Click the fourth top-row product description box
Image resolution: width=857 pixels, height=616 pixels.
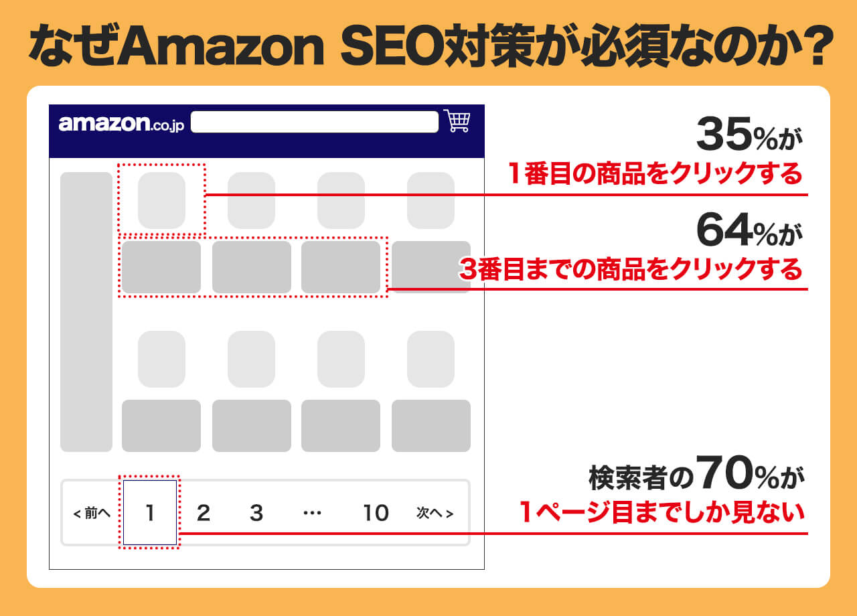pos(431,267)
